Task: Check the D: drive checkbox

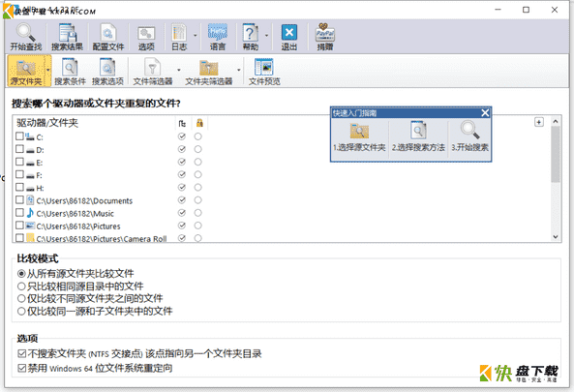Action: tap(19, 149)
